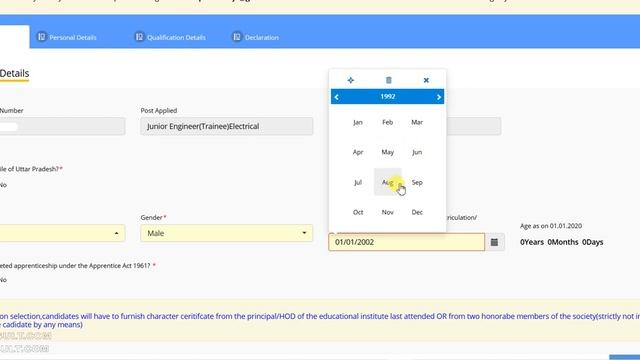Viewport: 640px width, 360px height.
Task: Go to previous year with left arrow
Action: tap(337, 97)
